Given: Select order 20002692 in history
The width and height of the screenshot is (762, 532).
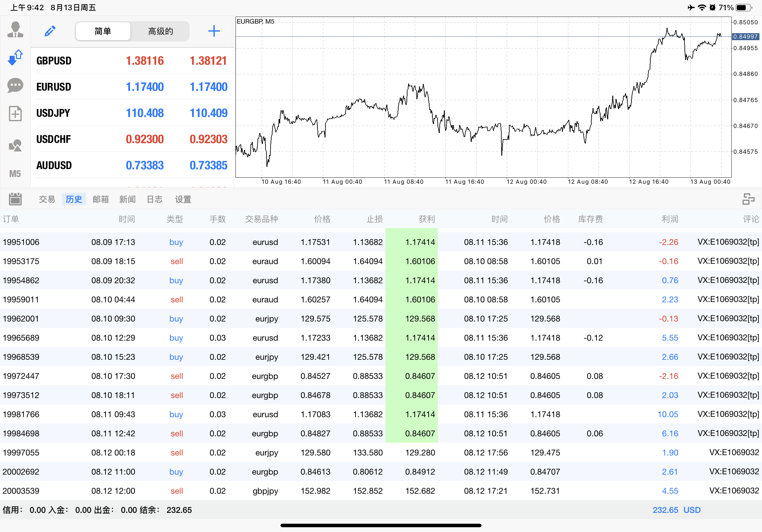Looking at the screenshot, I should click(x=381, y=472).
